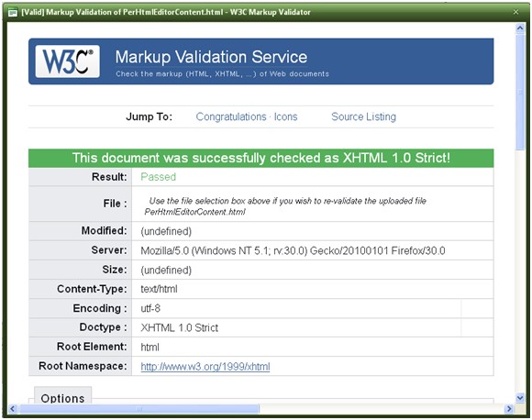
Task: Close the W3C Markup Validator window
Action: (x=515, y=12)
